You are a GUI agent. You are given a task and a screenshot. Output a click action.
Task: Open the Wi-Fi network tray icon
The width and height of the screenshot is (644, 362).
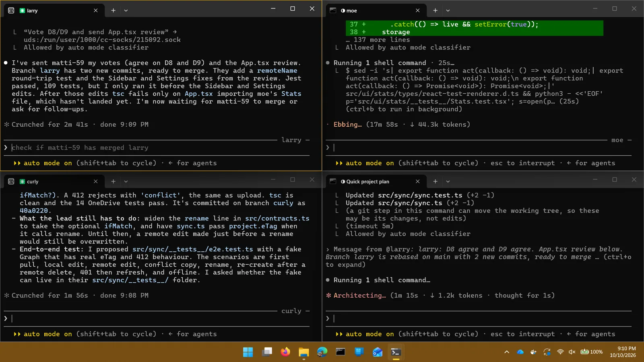560,352
